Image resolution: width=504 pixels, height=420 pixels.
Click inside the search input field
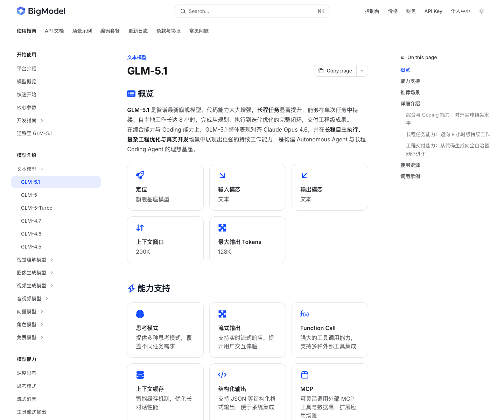245,11
